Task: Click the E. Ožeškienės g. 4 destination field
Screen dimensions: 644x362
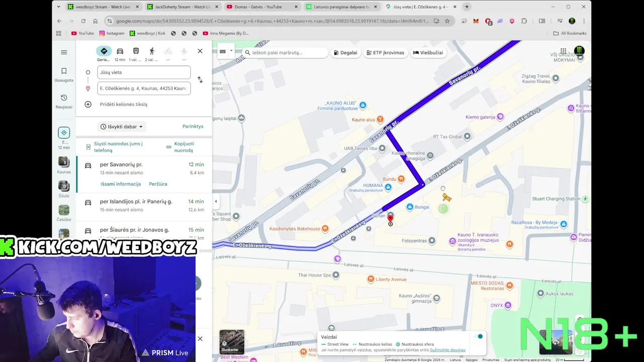Action: (144, 88)
